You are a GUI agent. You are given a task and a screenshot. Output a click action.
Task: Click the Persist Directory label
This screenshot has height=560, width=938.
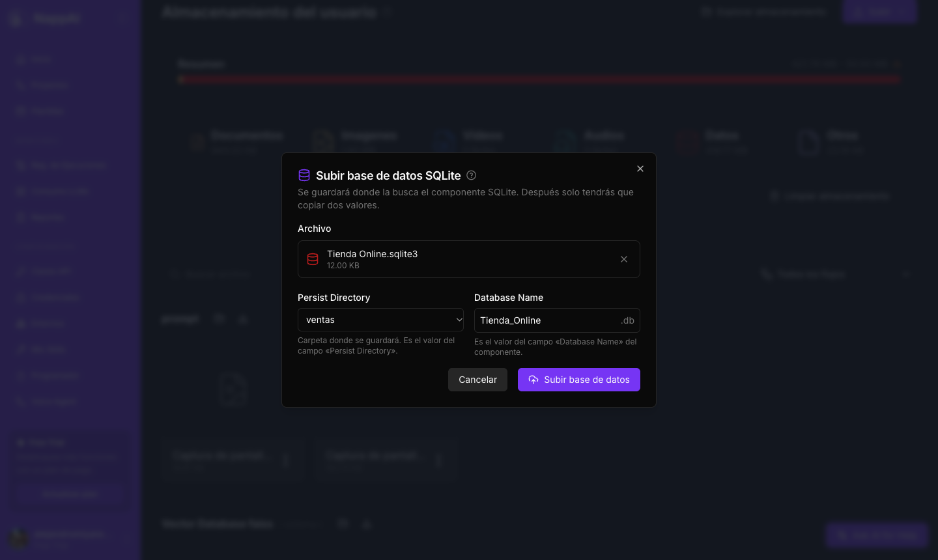334,298
